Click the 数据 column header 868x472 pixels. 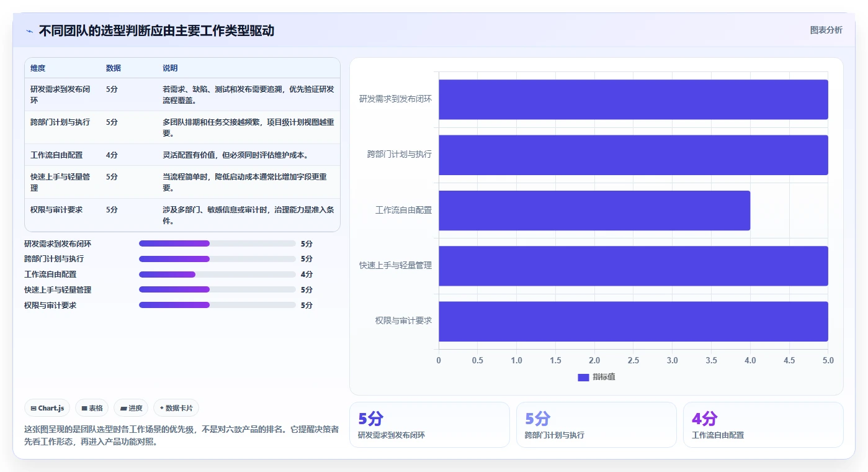coord(114,68)
